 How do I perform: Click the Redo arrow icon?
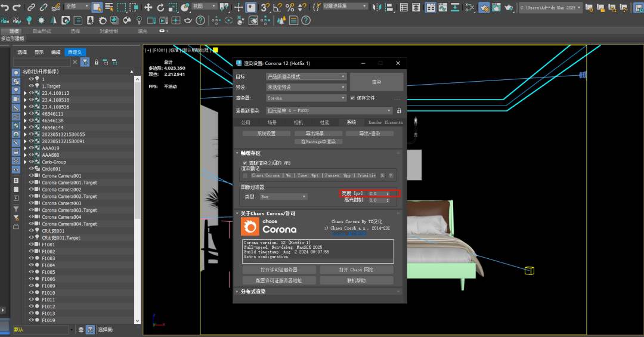click(x=17, y=7)
